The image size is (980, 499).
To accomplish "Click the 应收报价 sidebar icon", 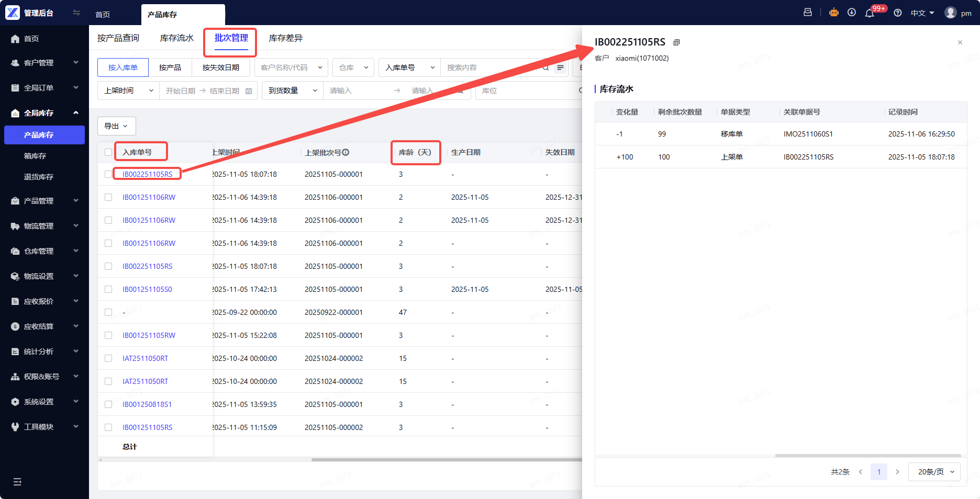I will point(15,301).
